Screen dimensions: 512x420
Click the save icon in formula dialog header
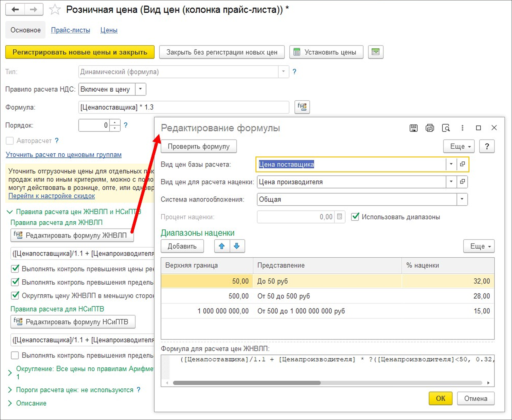(x=413, y=128)
